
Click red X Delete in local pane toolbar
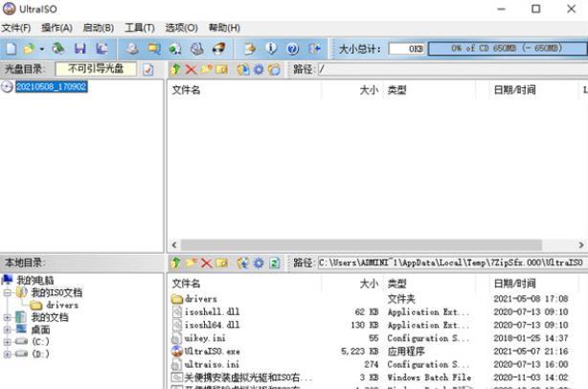point(206,263)
